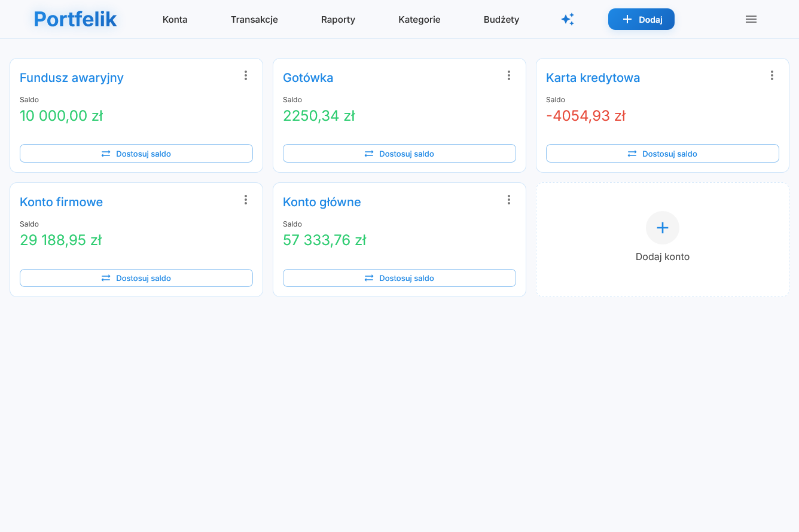Open the Konto główne account title

click(x=322, y=202)
